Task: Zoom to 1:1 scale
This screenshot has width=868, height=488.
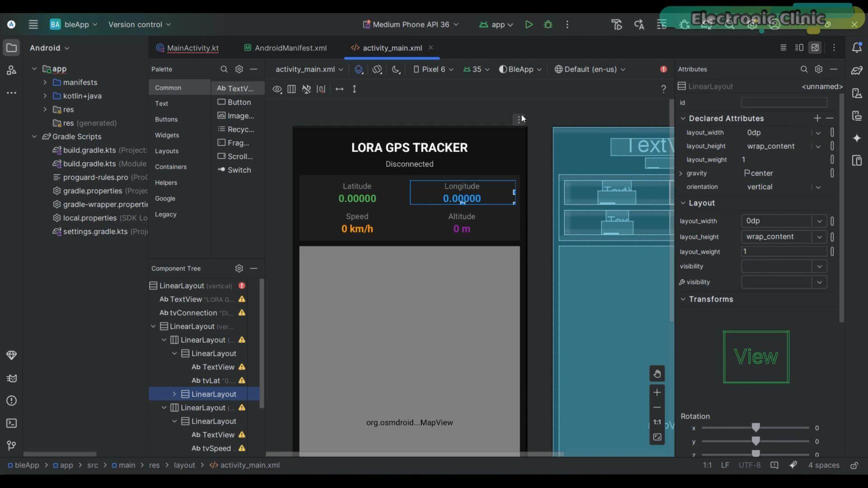Action: [x=657, y=422]
